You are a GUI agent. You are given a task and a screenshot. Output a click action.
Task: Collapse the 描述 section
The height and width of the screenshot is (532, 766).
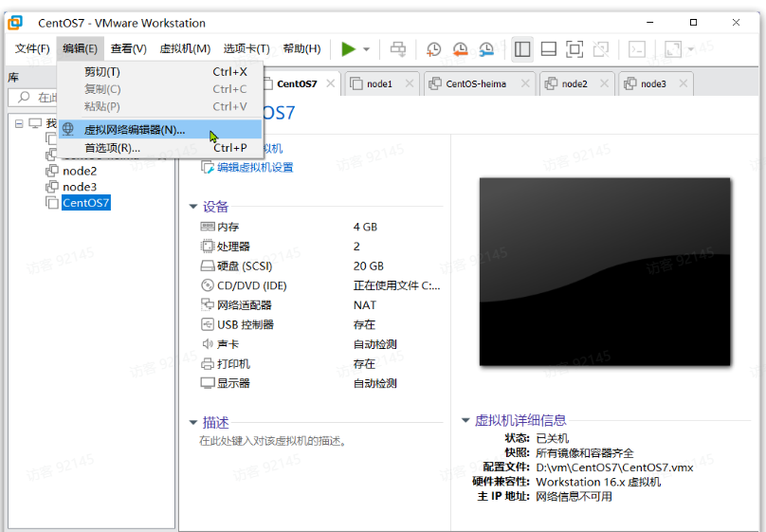(193, 423)
